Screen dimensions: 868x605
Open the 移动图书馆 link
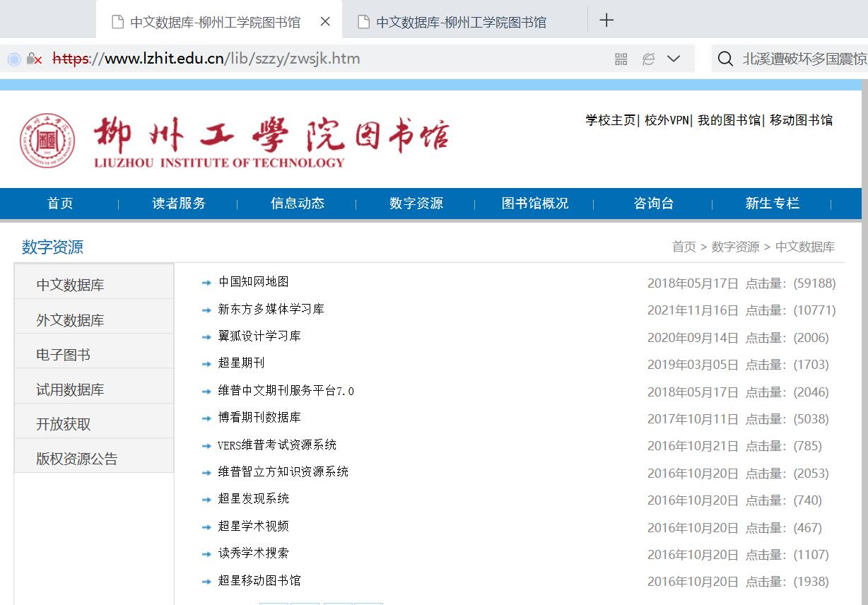pos(802,120)
